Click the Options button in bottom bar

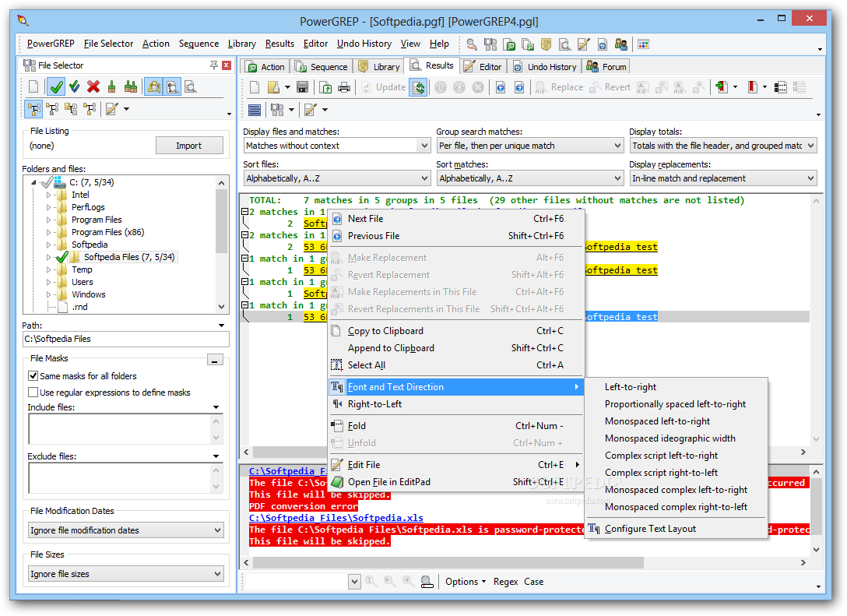pyautogui.click(x=465, y=582)
